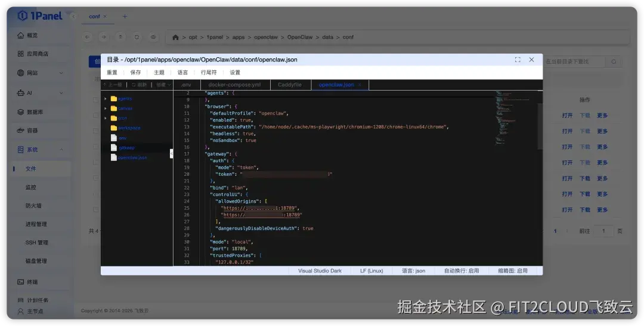
Task: Click the 1Panel logo
Action: pyautogui.click(x=40, y=16)
